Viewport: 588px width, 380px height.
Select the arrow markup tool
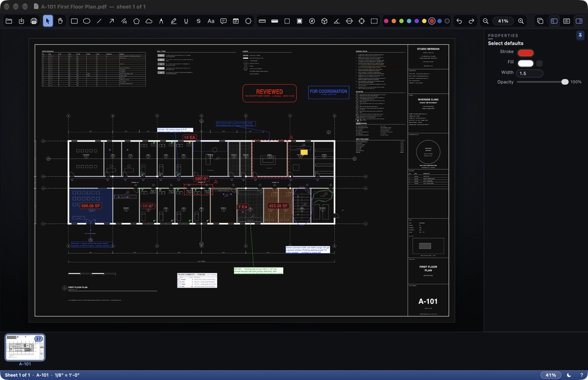112,21
